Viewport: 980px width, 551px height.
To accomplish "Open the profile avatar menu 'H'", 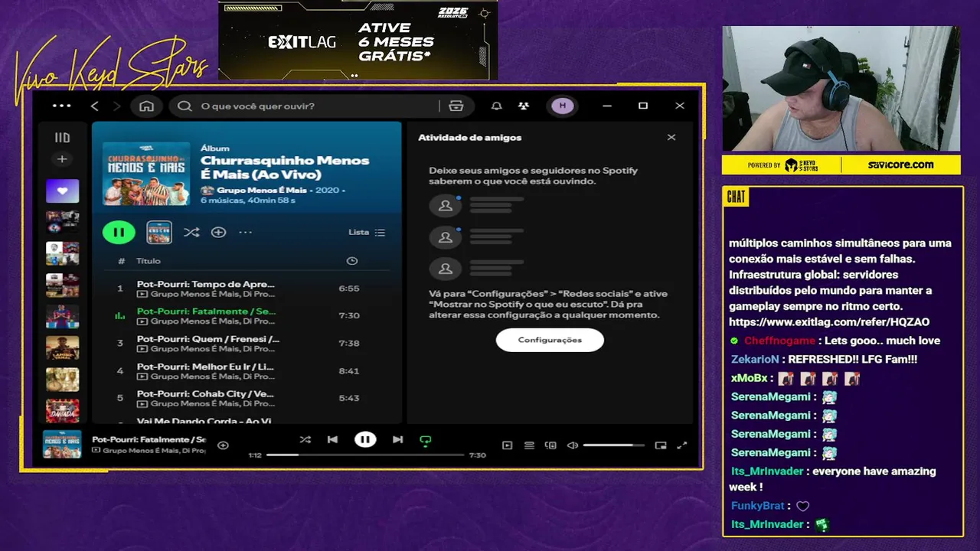I will tap(563, 106).
